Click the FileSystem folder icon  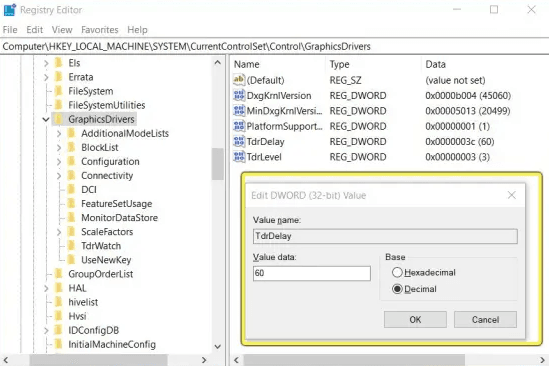coord(59,91)
